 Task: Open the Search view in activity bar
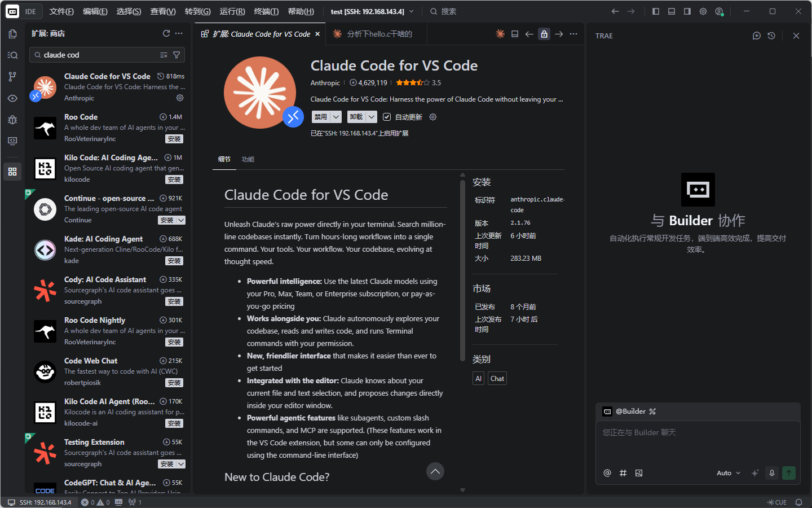(x=12, y=55)
